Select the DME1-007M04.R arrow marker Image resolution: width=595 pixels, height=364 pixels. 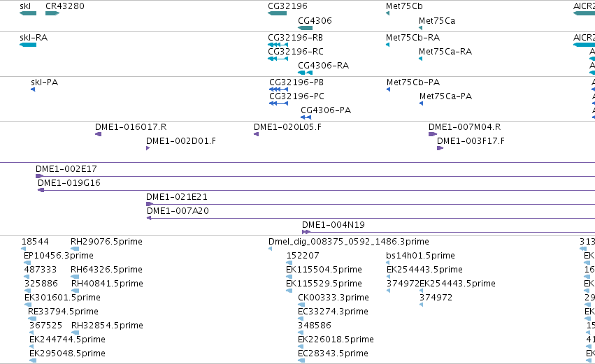(433, 134)
